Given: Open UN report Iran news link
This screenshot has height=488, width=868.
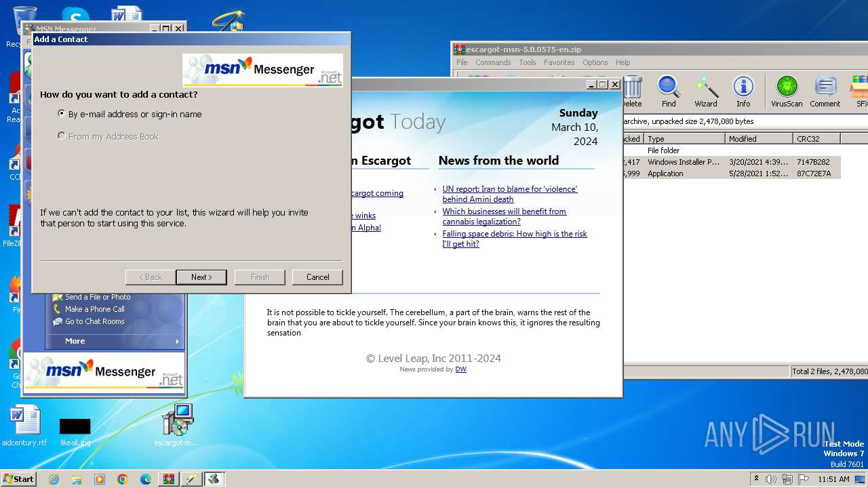Looking at the screenshot, I should pyautogui.click(x=510, y=194).
